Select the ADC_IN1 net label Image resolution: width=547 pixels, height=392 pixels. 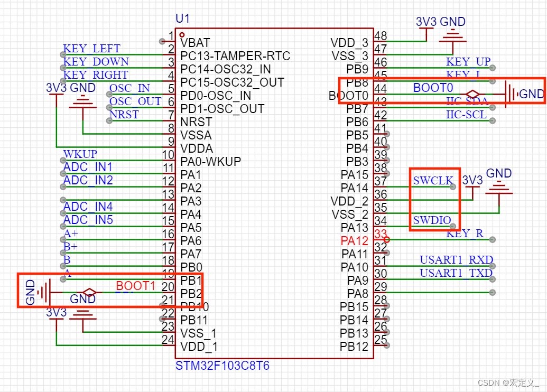pyautogui.click(x=88, y=167)
